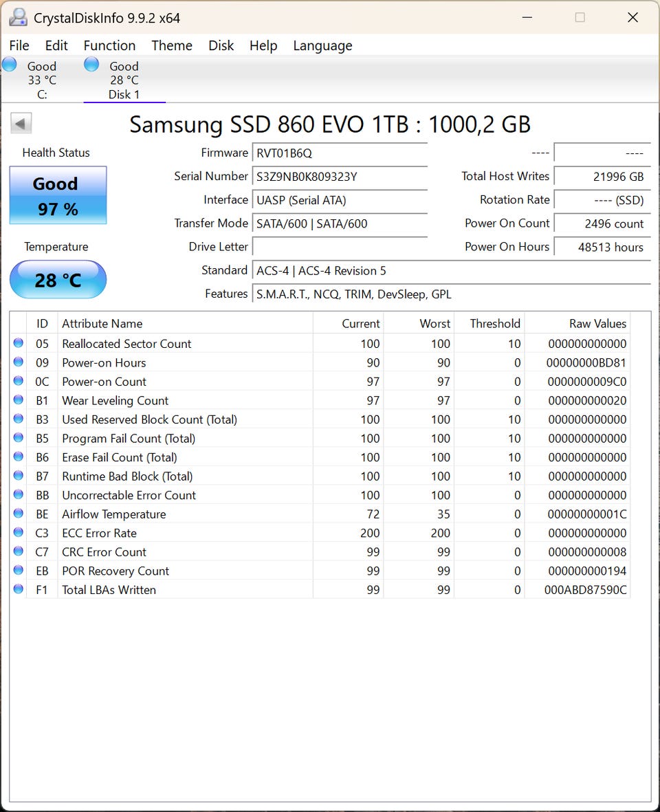Image resolution: width=660 pixels, height=812 pixels.
Task: Click the Good 97 % health status button
Action: pos(58,195)
